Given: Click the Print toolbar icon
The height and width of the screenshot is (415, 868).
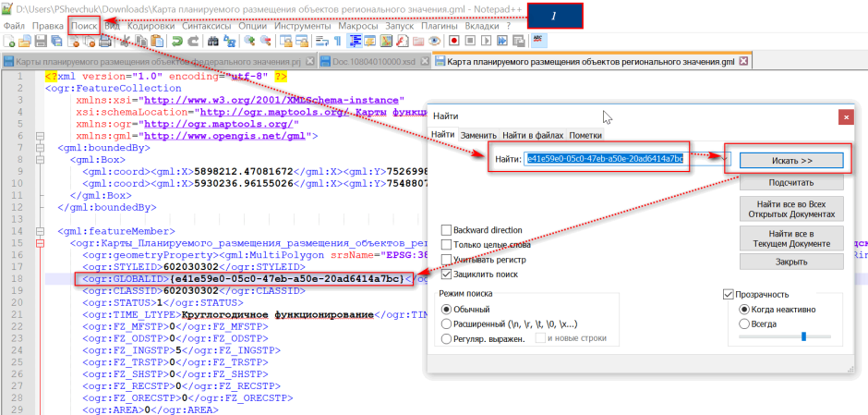Looking at the screenshot, I should (105, 41).
